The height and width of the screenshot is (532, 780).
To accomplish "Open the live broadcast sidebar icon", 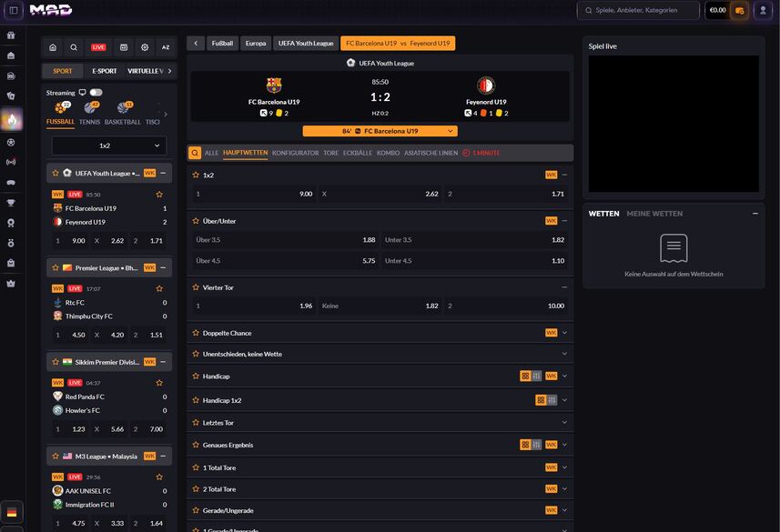I will tap(11, 162).
